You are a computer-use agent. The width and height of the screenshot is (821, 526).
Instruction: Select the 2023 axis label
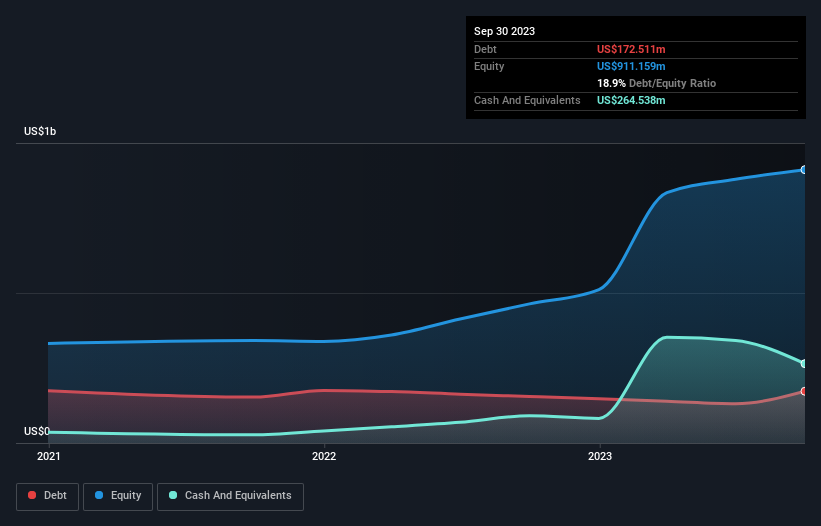[x=600, y=456]
